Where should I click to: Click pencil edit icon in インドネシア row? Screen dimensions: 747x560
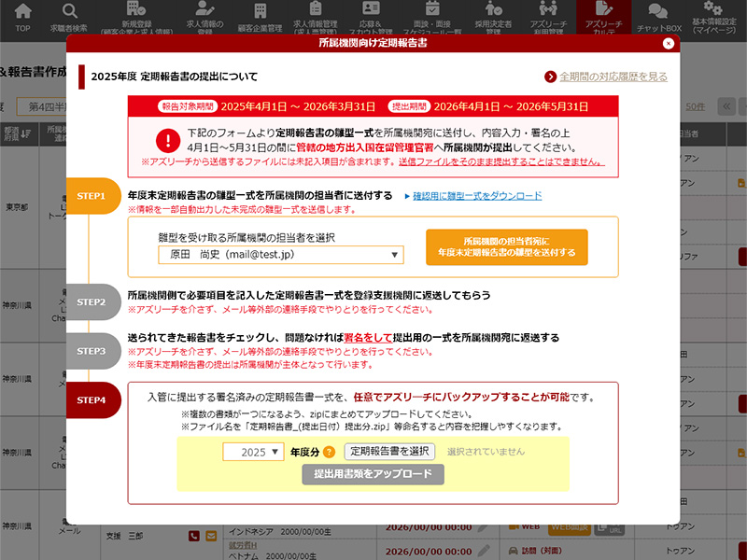click(x=483, y=527)
